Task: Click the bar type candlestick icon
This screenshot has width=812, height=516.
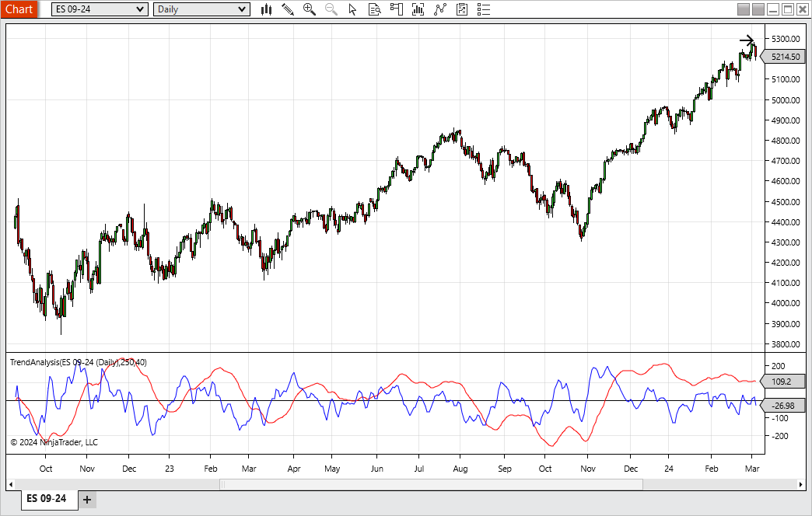Action: point(267,9)
